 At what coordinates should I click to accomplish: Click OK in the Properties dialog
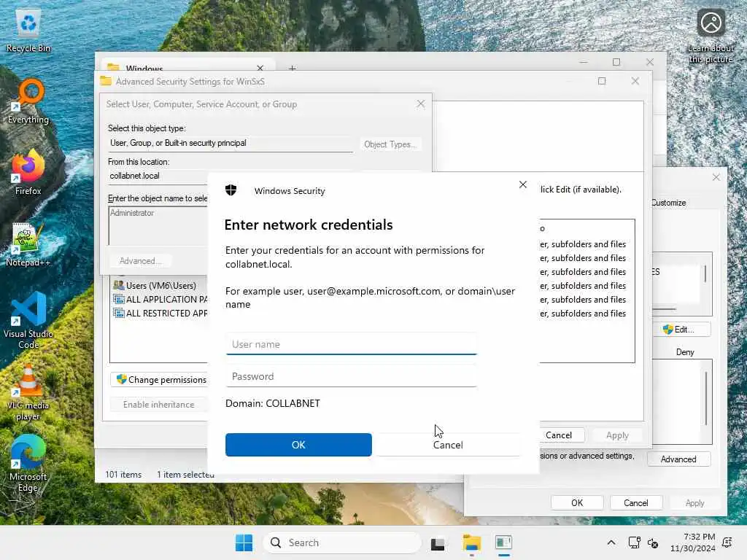(x=577, y=503)
